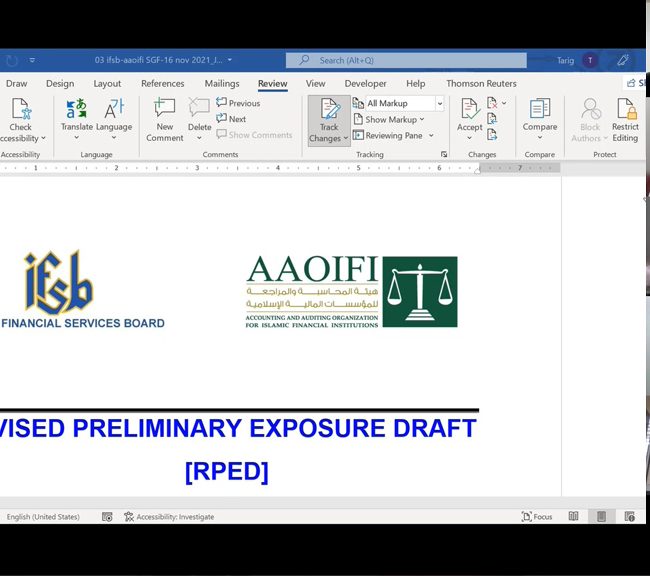Switch to Print Layout view
The width and height of the screenshot is (650, 576).
(x=601, y=516)
